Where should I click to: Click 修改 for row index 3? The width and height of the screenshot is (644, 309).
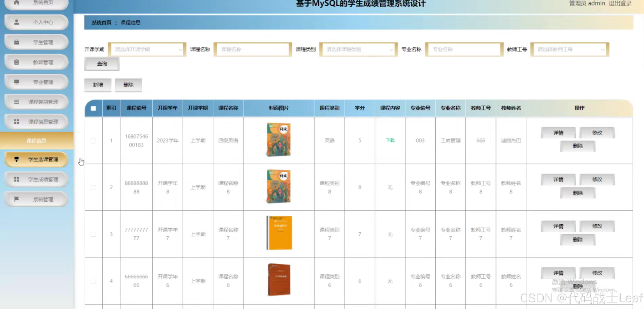597,226
